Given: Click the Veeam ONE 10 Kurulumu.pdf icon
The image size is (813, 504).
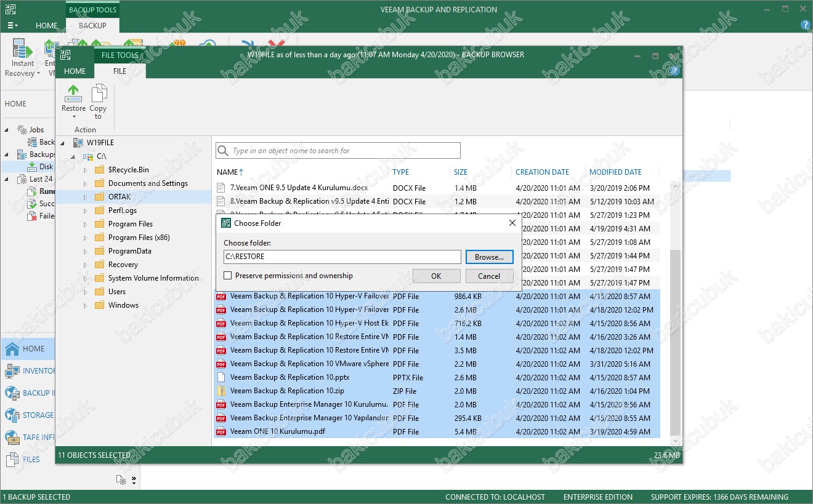Looking at the screenshot, I should click(x=222, y=431).
